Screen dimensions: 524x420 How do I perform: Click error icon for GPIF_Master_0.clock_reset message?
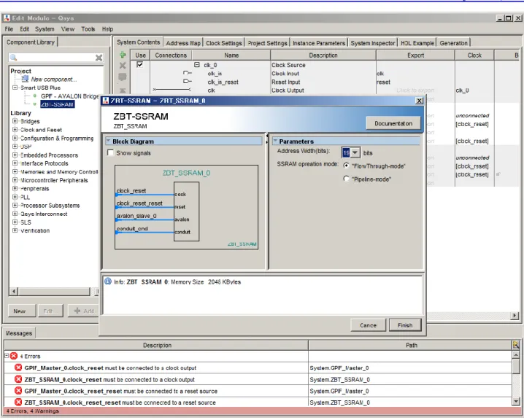click(18, 368)
